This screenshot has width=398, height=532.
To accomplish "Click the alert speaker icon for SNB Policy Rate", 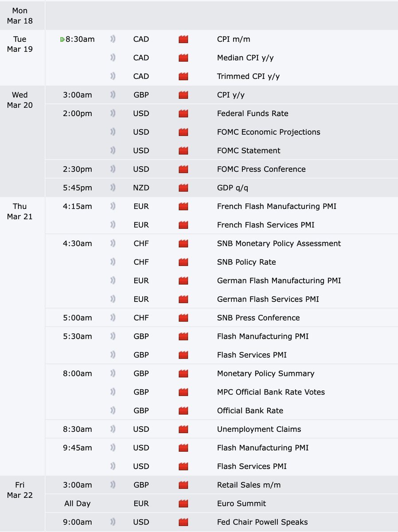I will 113,262.
